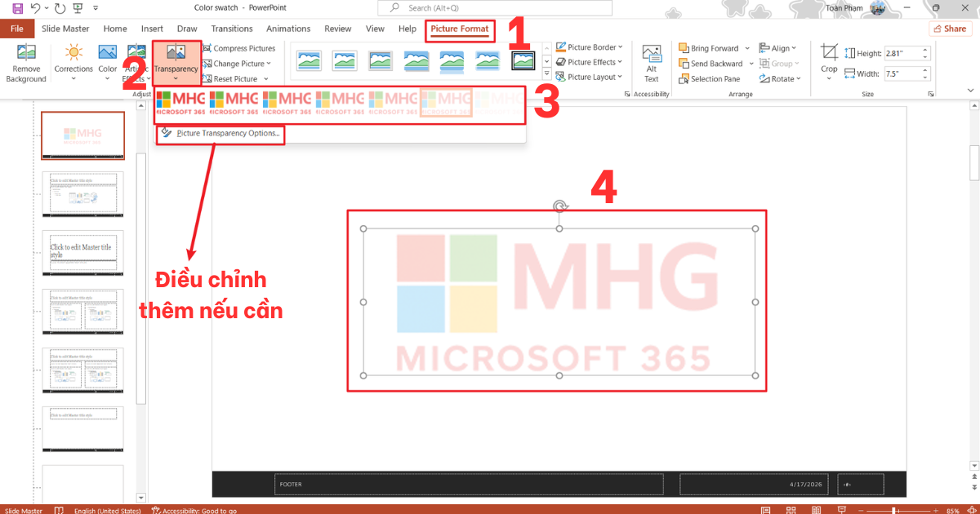Open the File tab
The height and width of the screenshot is (514, 980).
pos(16,29)
